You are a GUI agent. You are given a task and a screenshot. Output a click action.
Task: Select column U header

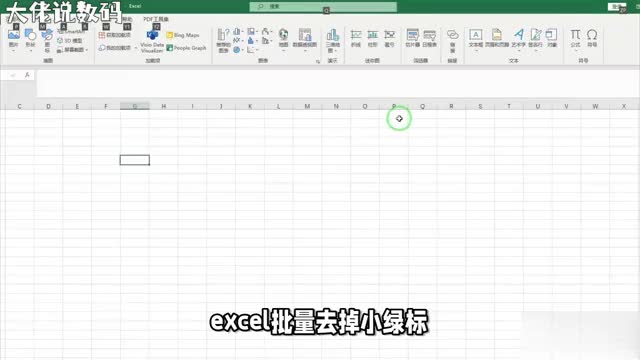click(538, 106)
